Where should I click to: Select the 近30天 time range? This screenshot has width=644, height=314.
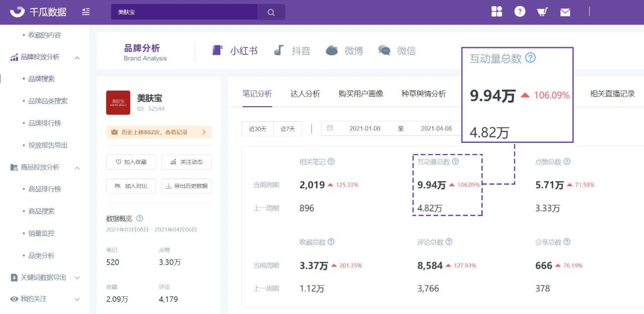pyautogui.click(x=258, y=129)
